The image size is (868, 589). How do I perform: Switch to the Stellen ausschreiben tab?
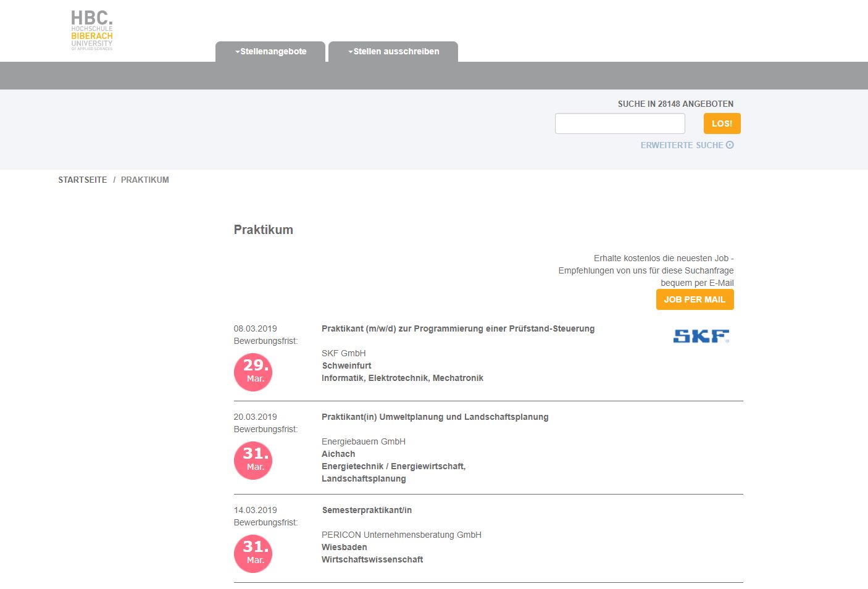[x=396, y=51]
